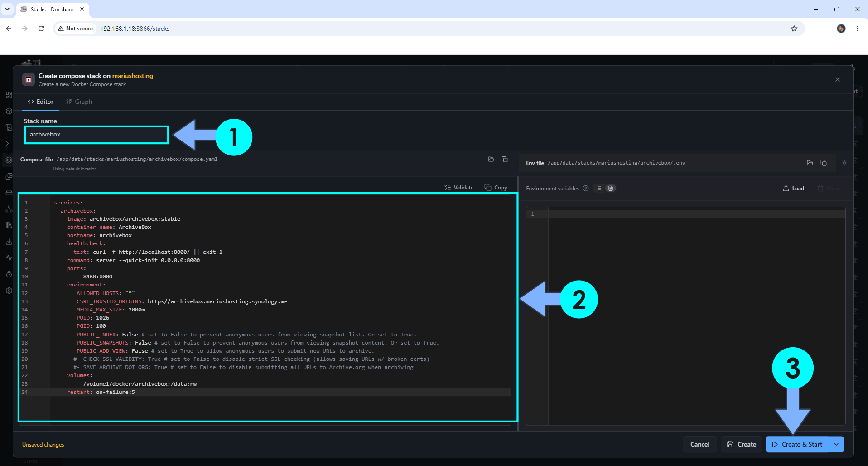Browse for an Env file location
This screenshot has width=868, height=466.
pyautogui.click(x=810, y=163)
